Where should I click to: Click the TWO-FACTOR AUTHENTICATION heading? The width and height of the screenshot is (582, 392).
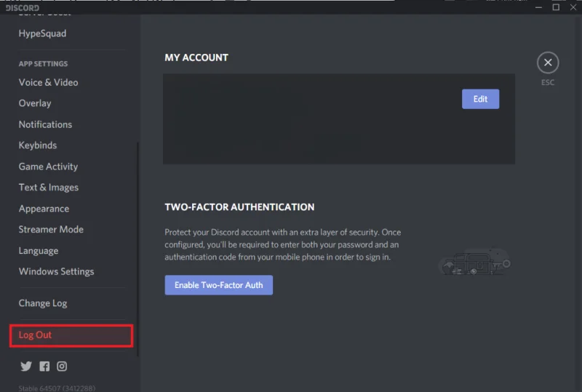coord(239,207)
